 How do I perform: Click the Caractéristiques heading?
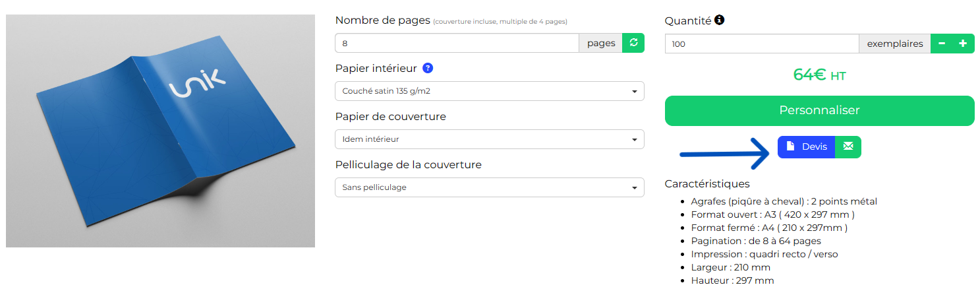pos(706,183)
